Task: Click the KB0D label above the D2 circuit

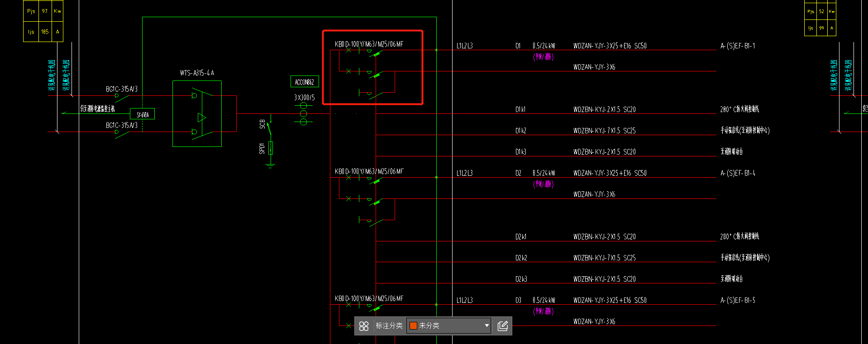Action: (369, 171)
